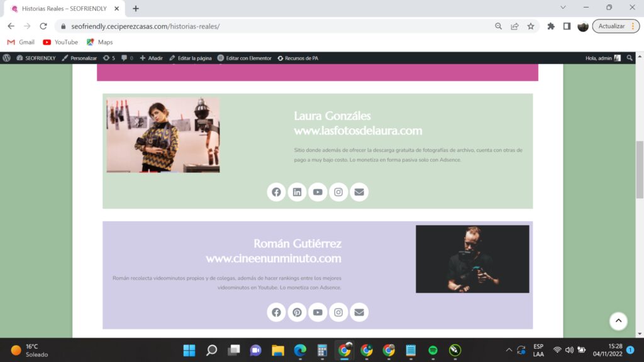Click YouTube icon under Laura Gonzáles
Viewport: 644px width, 362px height.
[x=318, y=192]
